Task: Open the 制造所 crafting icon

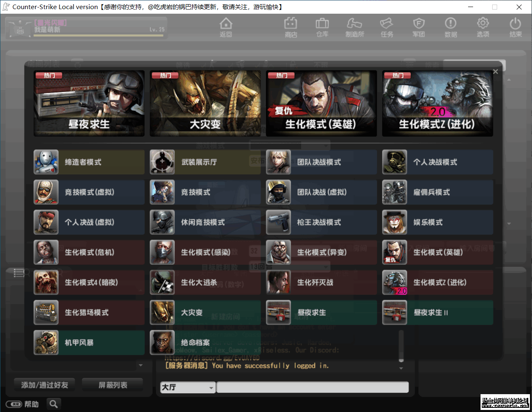Action: point(355,27)
